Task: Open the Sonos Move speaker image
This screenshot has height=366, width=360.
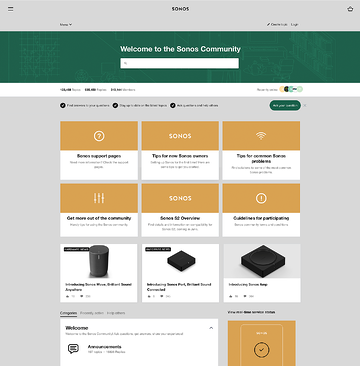Action: pyautogui.click(x=99, y=261)
